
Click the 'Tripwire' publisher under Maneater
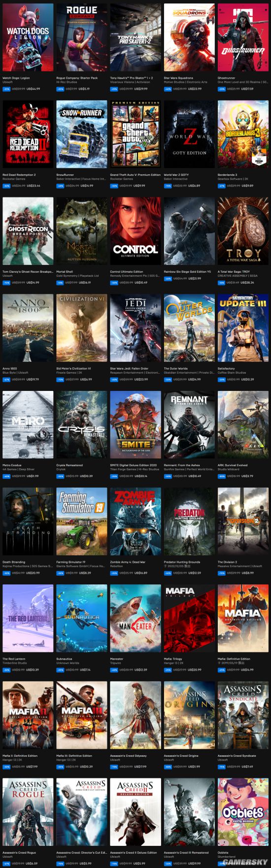115,663
